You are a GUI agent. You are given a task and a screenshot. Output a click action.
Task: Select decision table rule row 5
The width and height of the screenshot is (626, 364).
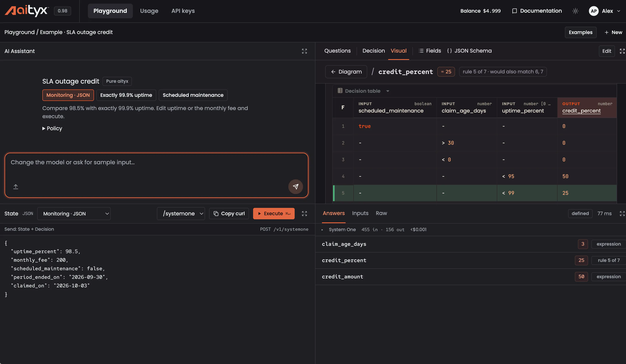[x=475, y=193]
